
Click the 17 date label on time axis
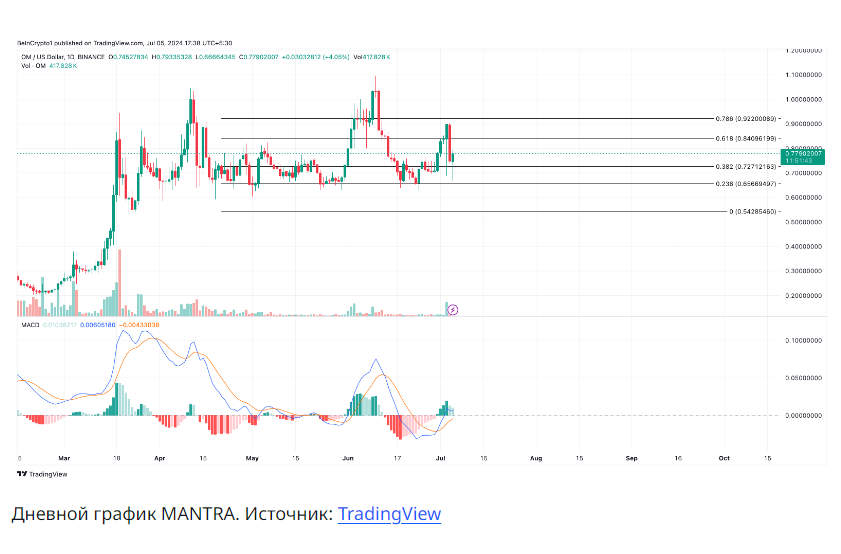point(397,458)
